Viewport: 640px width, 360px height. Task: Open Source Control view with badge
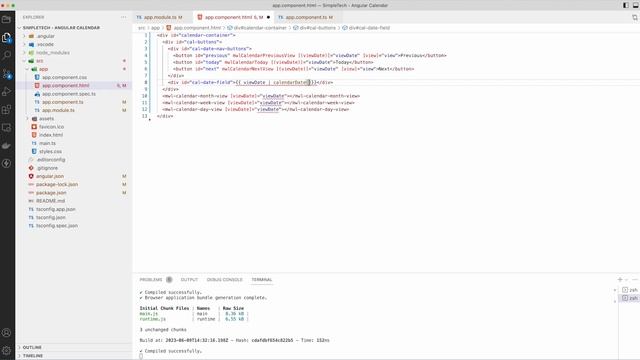(6, 74)
